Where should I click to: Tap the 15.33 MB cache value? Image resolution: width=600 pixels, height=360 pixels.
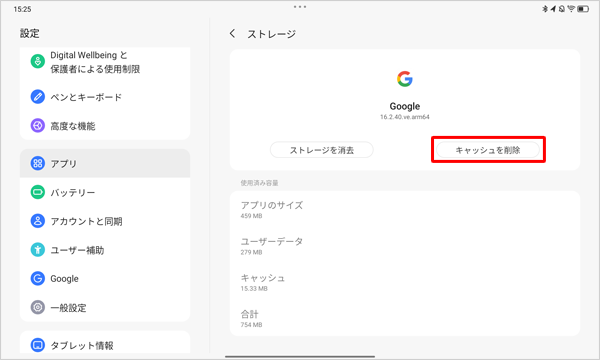[x=254, y=288]
